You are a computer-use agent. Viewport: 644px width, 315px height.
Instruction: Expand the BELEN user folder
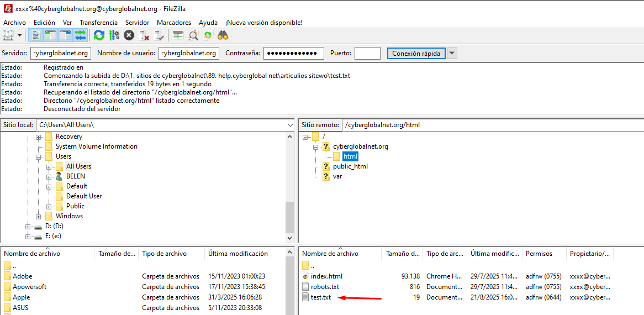[49, 177]
